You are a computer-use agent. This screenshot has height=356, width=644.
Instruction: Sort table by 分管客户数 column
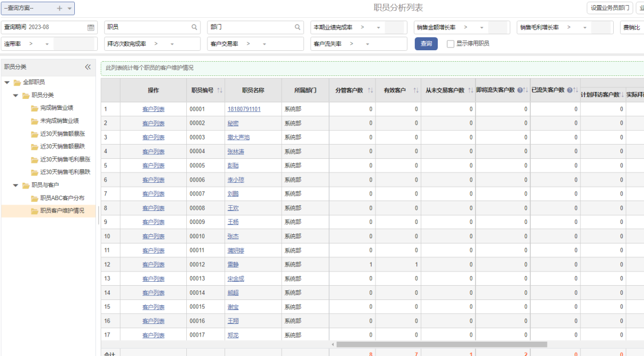[370, 91]
